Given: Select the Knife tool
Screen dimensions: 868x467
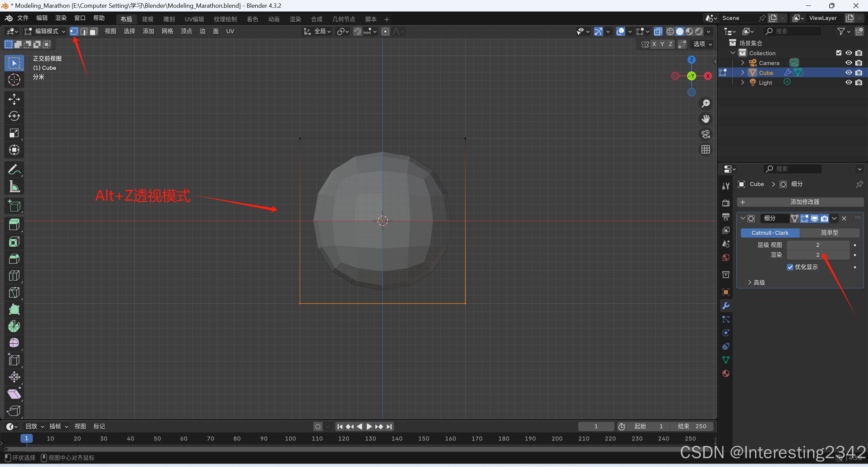Looking at the screenshot, I should [14, 292].
